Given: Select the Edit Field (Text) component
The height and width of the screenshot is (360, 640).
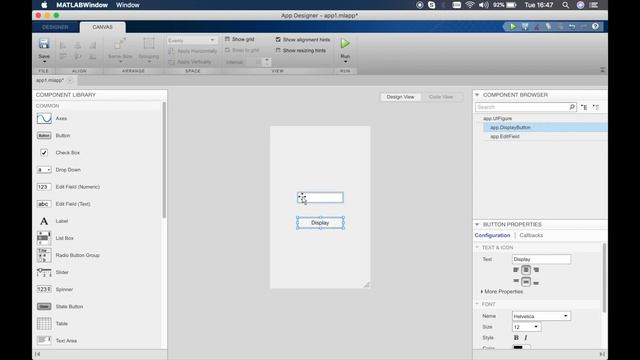Looking at the screenshot, I should pyautogui.click(x=73, y=204).
